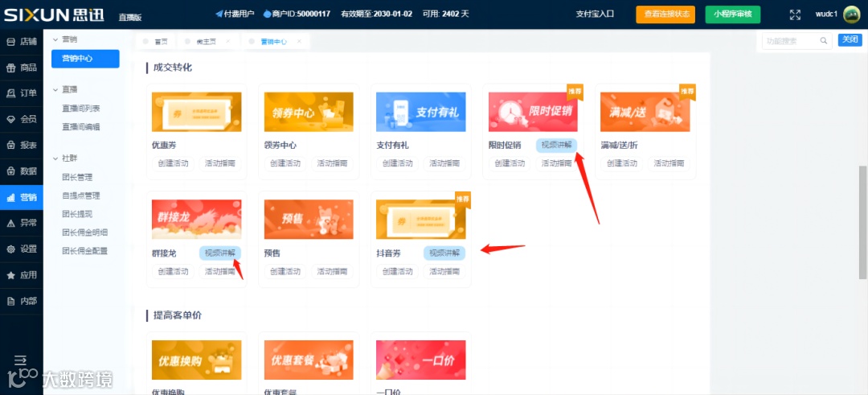Image resolution: width=868 pixels, height=395 pixels.
Task: Open 视频讲解 for 群接龙
Action: point(220,253)
